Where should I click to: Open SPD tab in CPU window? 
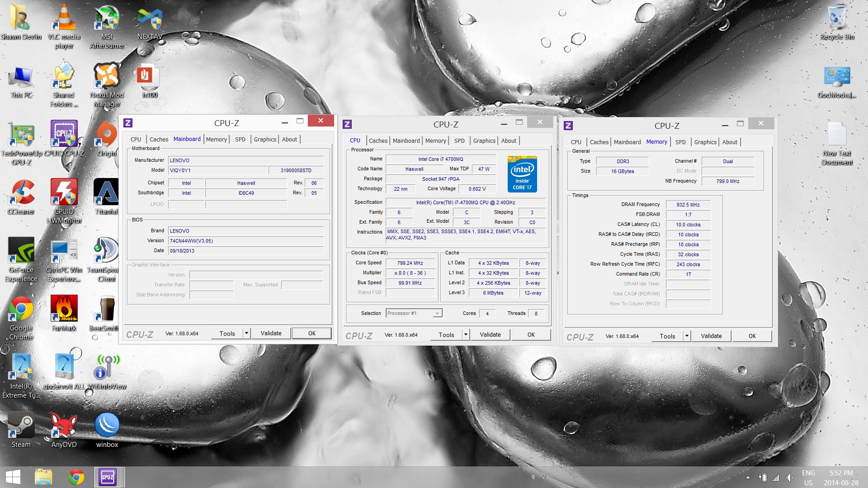point(459,141)
